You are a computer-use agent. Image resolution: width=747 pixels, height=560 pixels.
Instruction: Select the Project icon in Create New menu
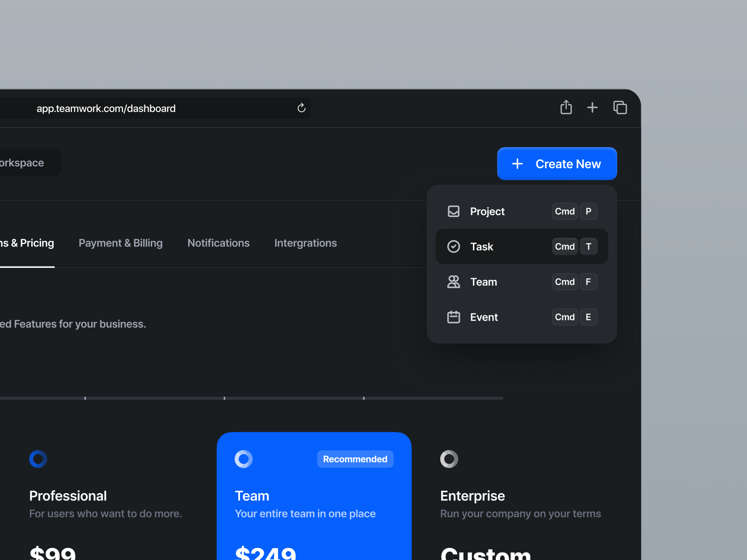(x=453, y=211)
